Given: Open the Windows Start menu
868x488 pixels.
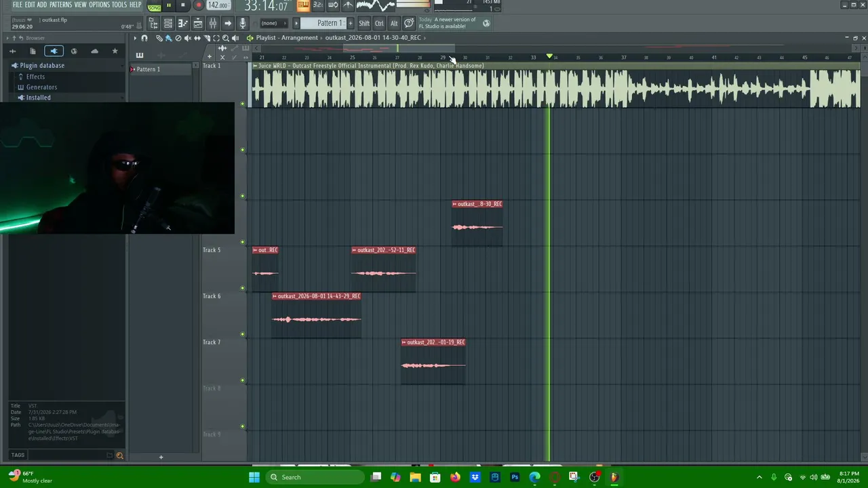Looking at the screenshot, I should tap(254, 477).
